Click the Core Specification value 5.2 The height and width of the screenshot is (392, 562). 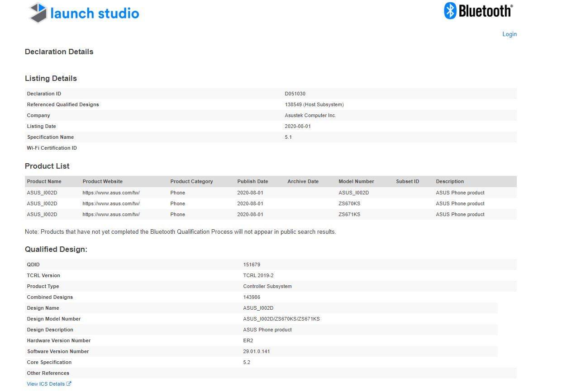click(x=246, y=362)
